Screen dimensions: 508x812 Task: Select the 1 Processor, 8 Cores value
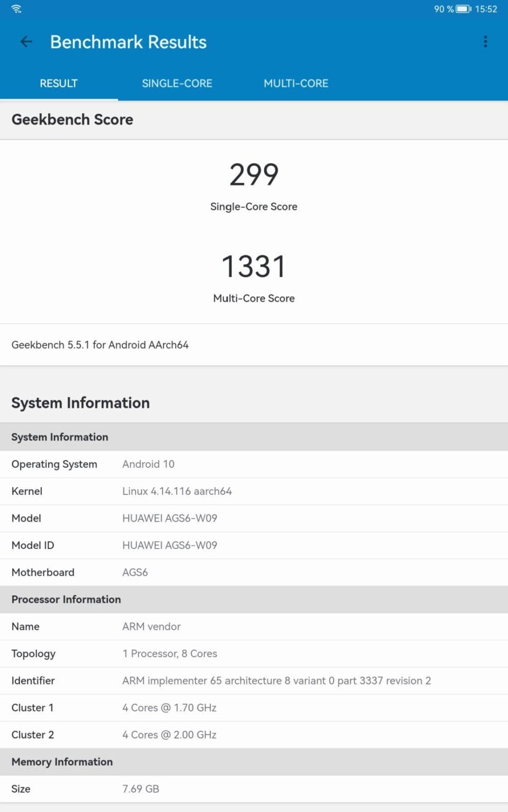tap(170, 654)
